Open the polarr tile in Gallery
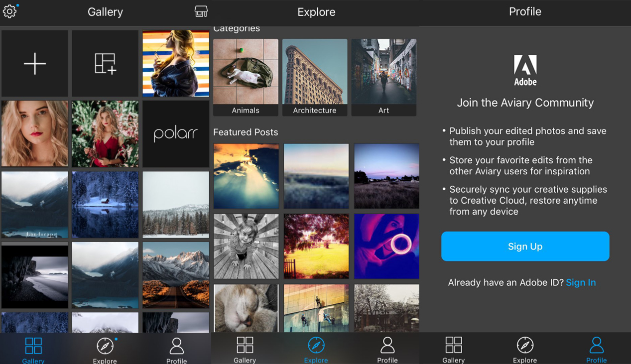631x364 pixels. [176, 134]
